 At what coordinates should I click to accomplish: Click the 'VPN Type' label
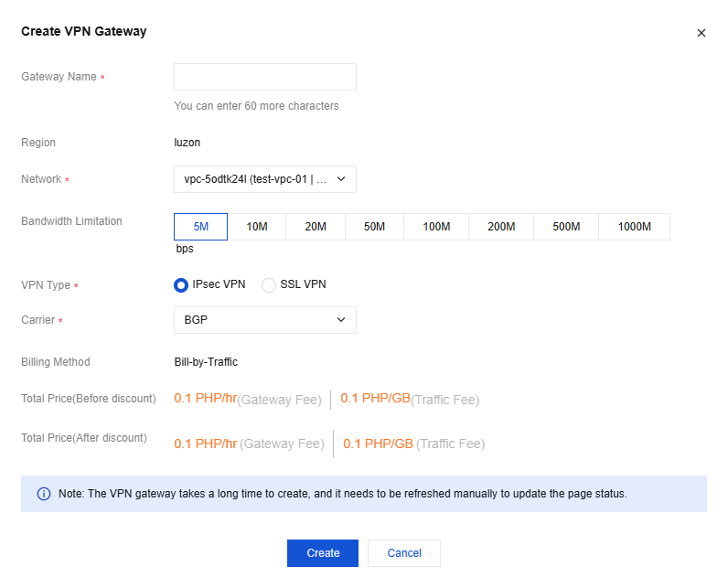46,285
